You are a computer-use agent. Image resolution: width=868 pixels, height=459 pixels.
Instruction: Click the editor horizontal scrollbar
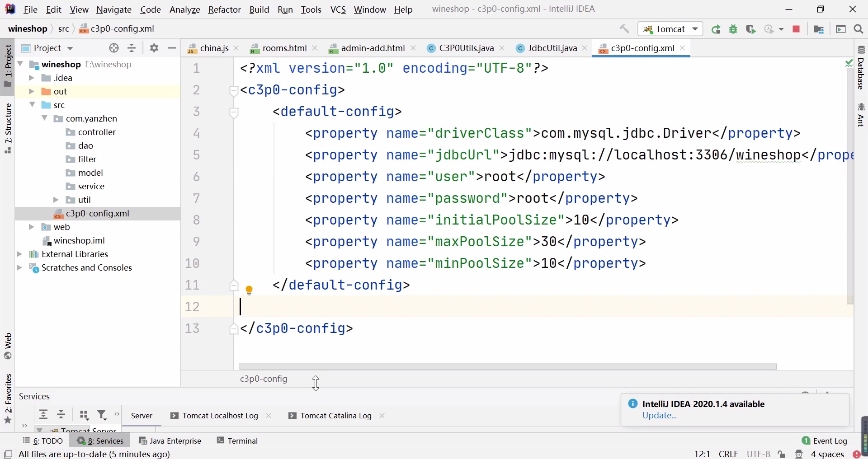[508, 367]
